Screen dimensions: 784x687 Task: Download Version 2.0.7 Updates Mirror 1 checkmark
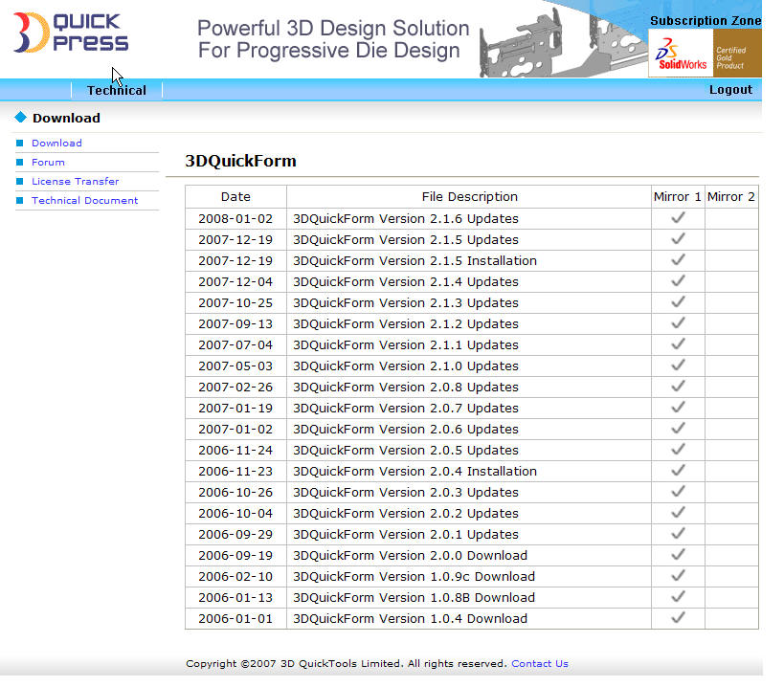(x=678, y=408)
